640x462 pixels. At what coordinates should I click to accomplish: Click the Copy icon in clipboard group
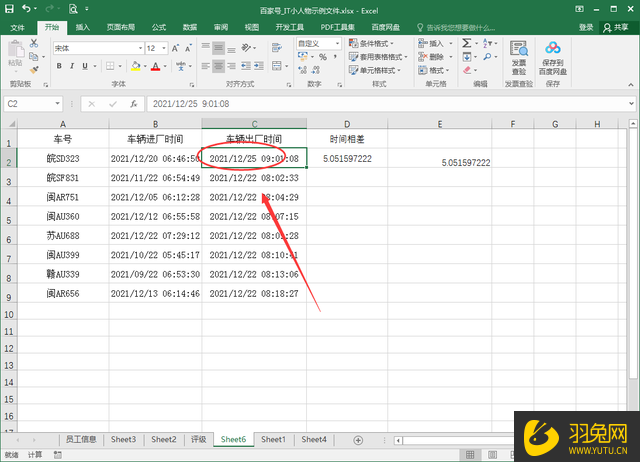pos(33,57)
